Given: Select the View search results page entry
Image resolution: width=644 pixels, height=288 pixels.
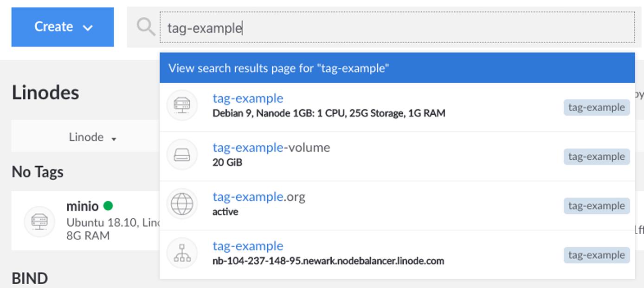Looking at the screenshot, I should 397,67.
